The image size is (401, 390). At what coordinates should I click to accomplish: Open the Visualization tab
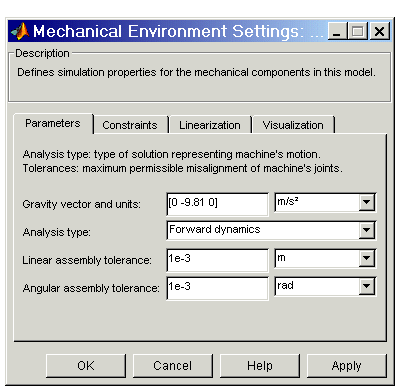(293, 125)
